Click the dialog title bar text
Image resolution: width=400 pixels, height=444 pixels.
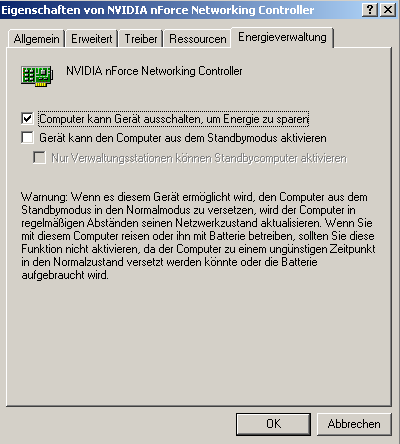pyautogui.click(x=158, y=10)
